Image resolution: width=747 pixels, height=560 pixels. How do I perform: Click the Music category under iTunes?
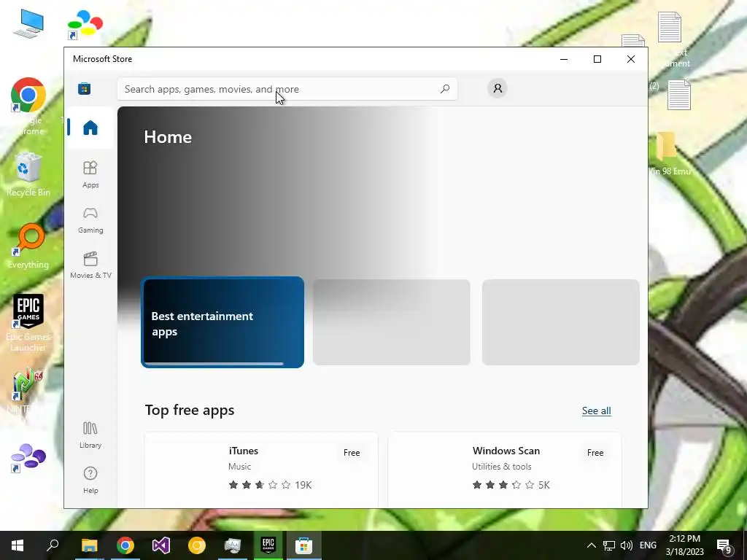(239, 467)
